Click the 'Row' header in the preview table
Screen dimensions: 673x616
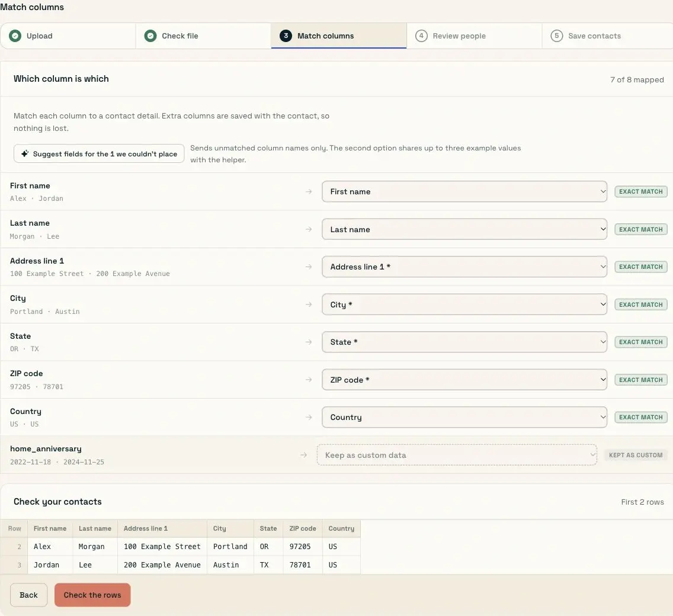pos(15,528)
